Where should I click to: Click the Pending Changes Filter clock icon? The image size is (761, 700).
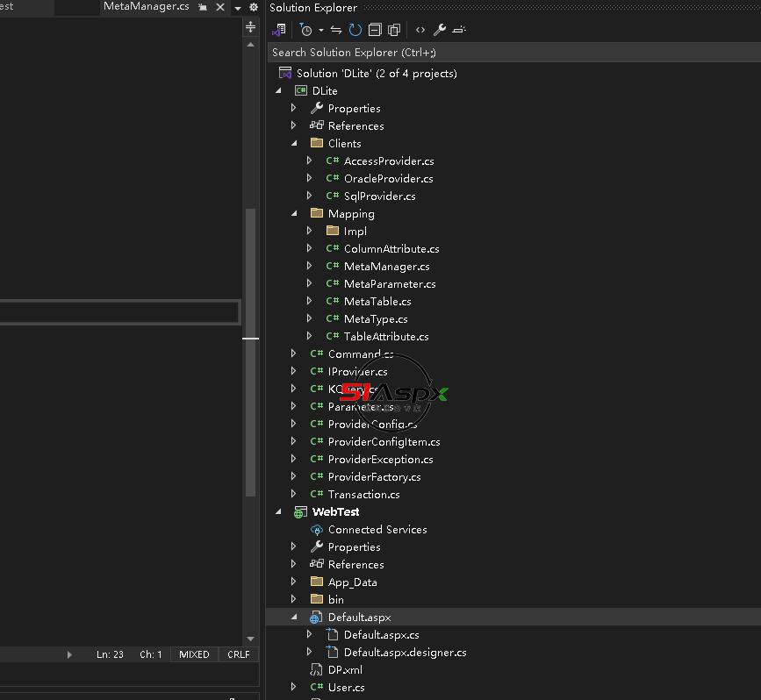click(x=305, y=30)
